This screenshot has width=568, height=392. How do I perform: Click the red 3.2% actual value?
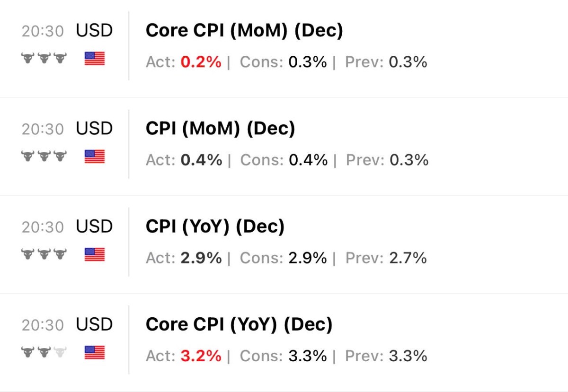[x=201, y=356]
